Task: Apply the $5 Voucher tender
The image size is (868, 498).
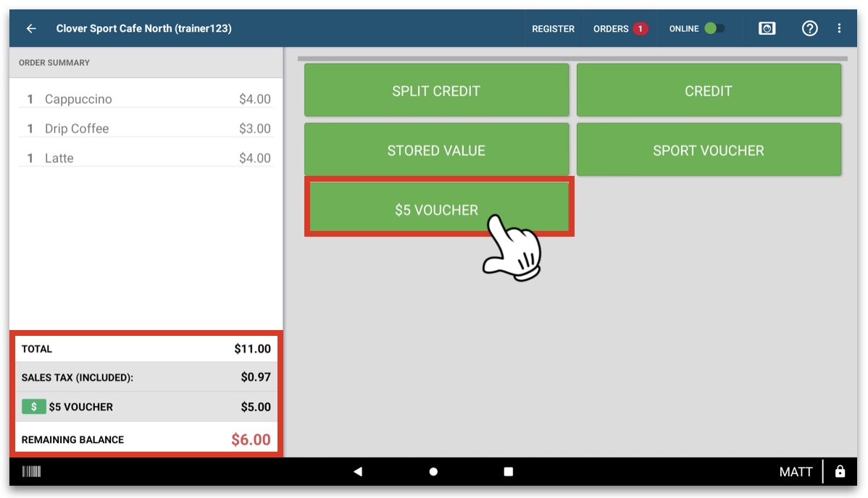Action: (439, 206)
